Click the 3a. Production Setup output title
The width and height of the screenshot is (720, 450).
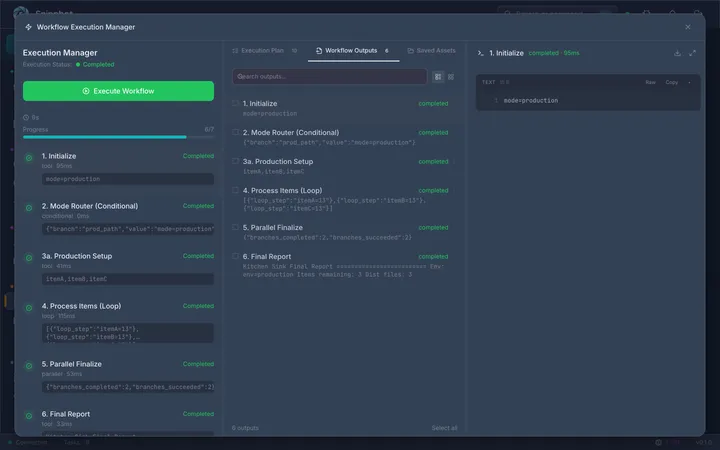pyautogui.click(x=278, y=161)
